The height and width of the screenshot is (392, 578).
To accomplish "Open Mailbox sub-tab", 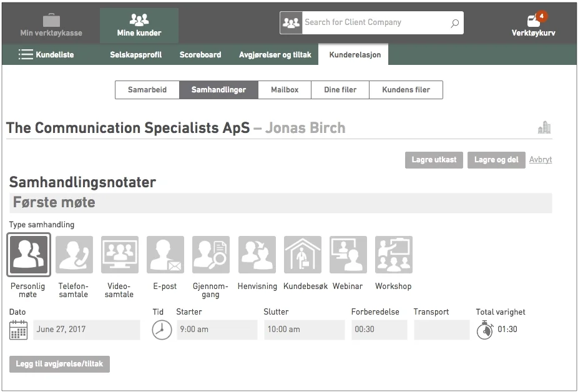I will (285, 90).
